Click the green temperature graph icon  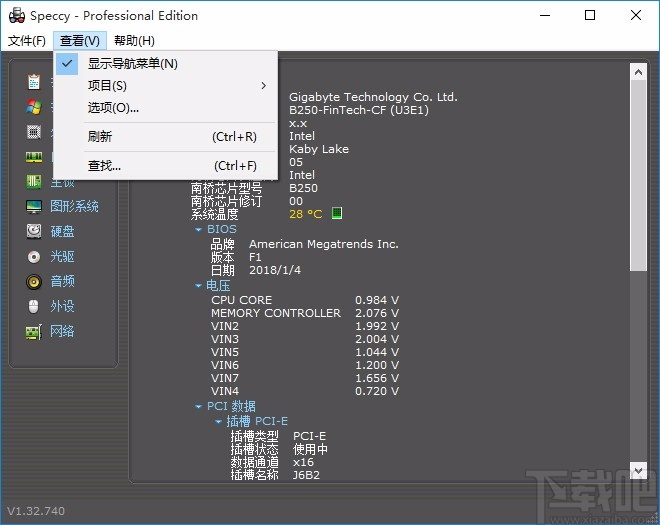[337, 213]
